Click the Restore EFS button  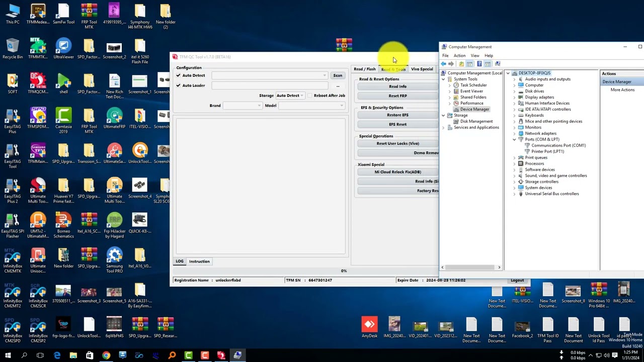pyautogui.click(x=397, y=115)
